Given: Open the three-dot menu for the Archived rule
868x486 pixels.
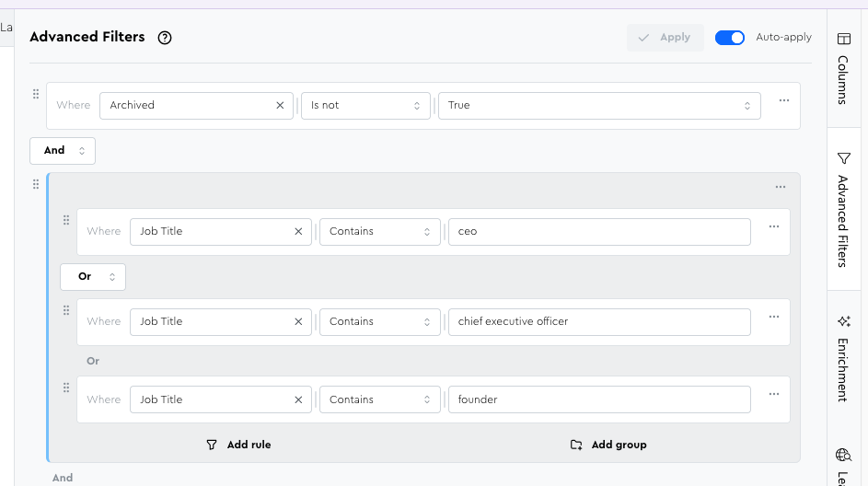Looking at the screenshot, I should coord(783,101).
